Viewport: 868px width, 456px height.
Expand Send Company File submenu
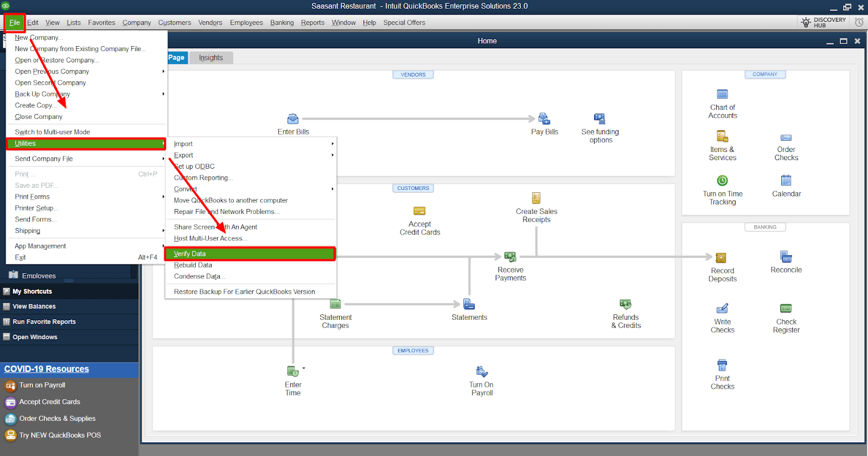[163, 159]
